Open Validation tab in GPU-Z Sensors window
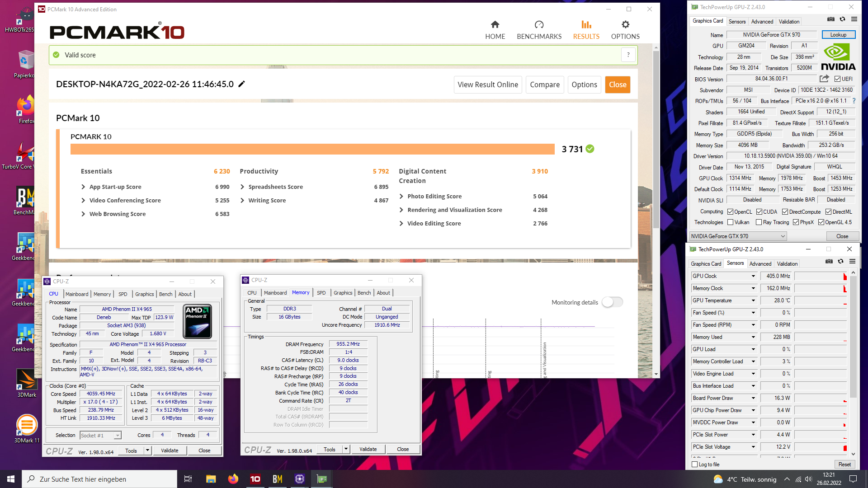The width and height of the screenshot is (868, 488). (x=787, y=263)
